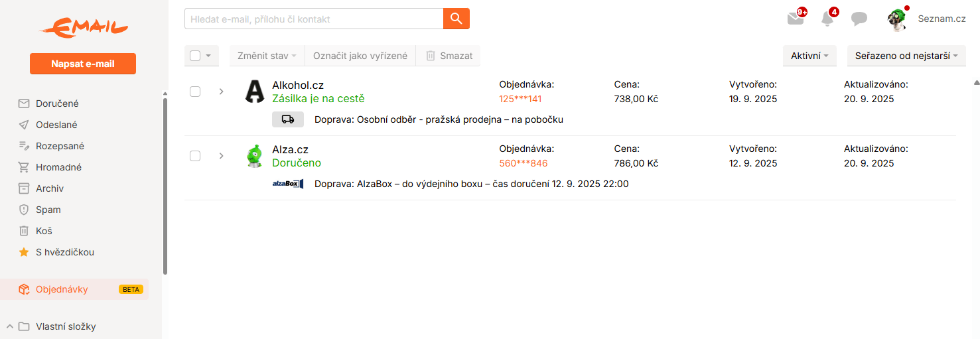Click the Alza.cz green mascot logo
The height and width of the screenshot is (339, 980).
(255, 156)
